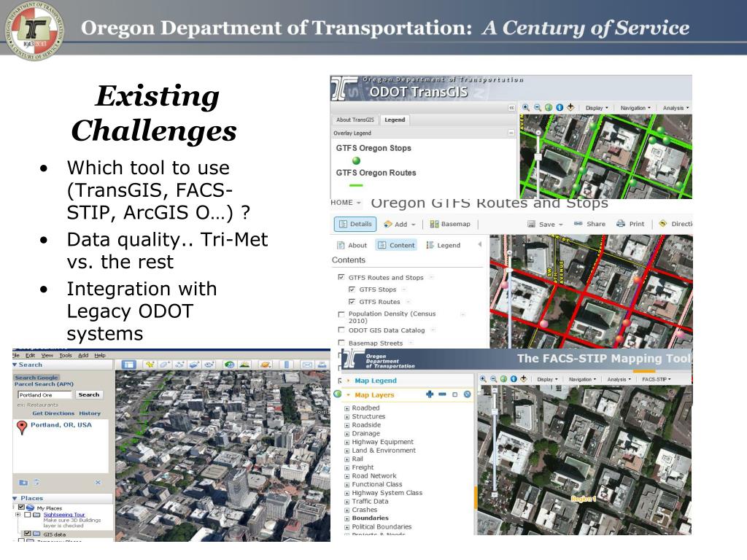Check the Sightseeing Tour checkbox
Screen dimensions: 747x560
(x=28, y=515)
